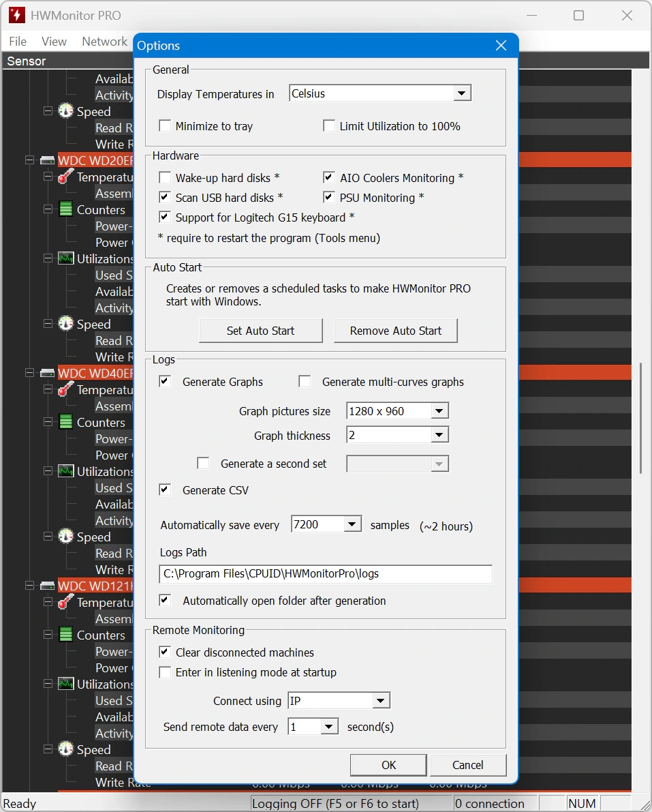Viewport: 652px width, 812px height.
Task: Open the auto-save 7200 samples dropdown
Action: [x=352, y=524]
